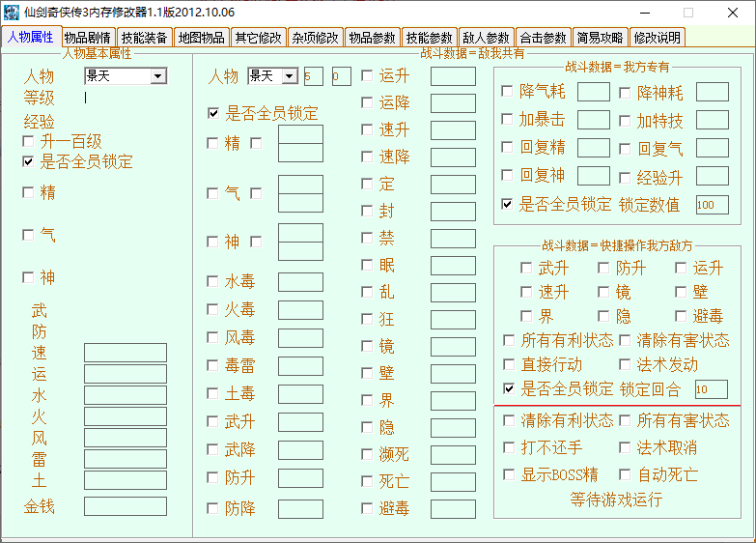Expand the 人物 dropdown in 战斗数据 panel
Screen dimensions: 756x543
click(290, 76)
